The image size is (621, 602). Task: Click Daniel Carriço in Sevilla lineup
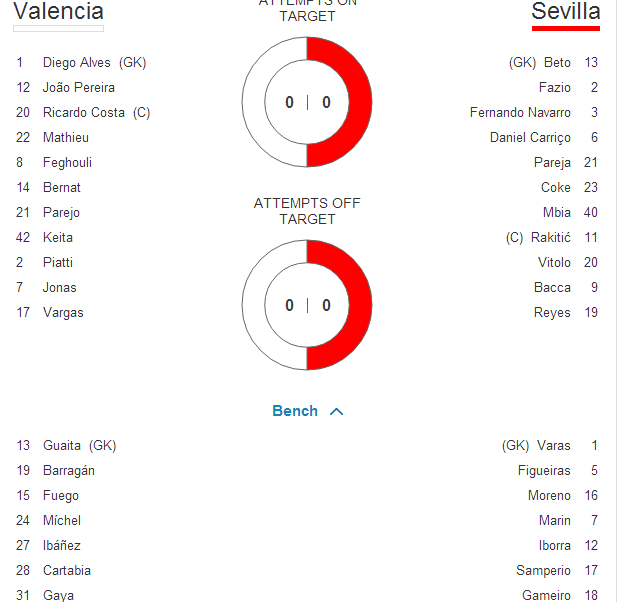click(x=530, y=137)
